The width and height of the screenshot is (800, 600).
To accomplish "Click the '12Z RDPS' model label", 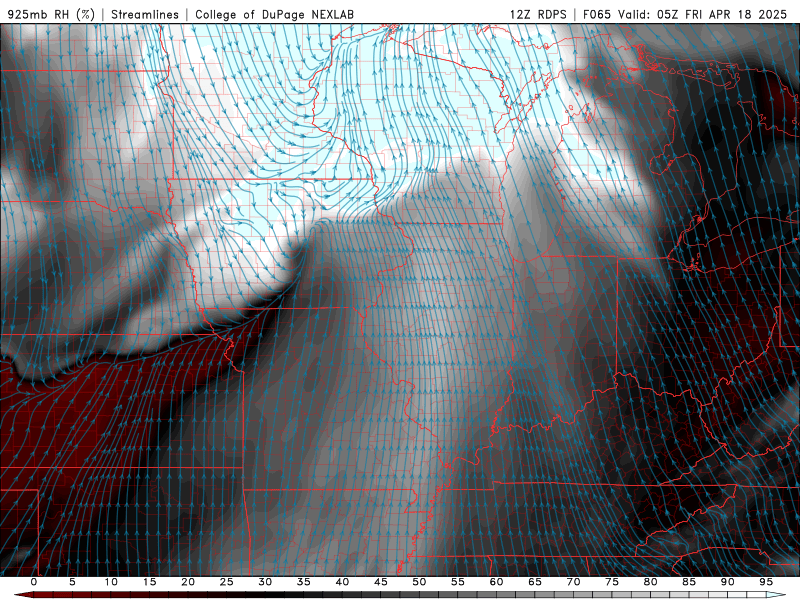I will (538, 14).
